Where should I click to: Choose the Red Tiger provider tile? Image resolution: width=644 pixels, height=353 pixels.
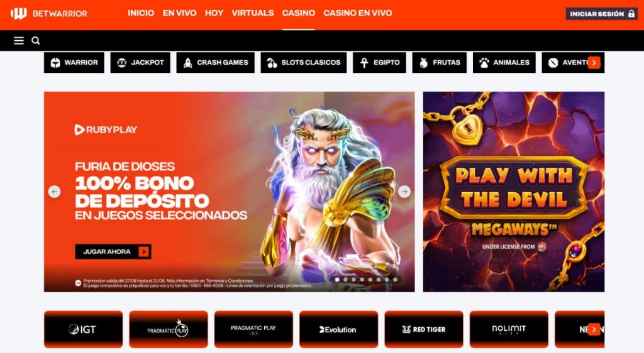(424, 329)
